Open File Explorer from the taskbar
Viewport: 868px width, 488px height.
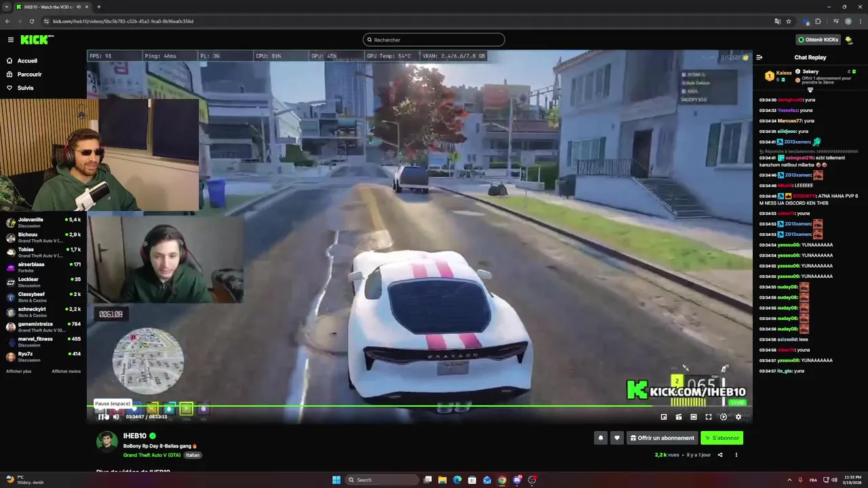click(442, 480)
